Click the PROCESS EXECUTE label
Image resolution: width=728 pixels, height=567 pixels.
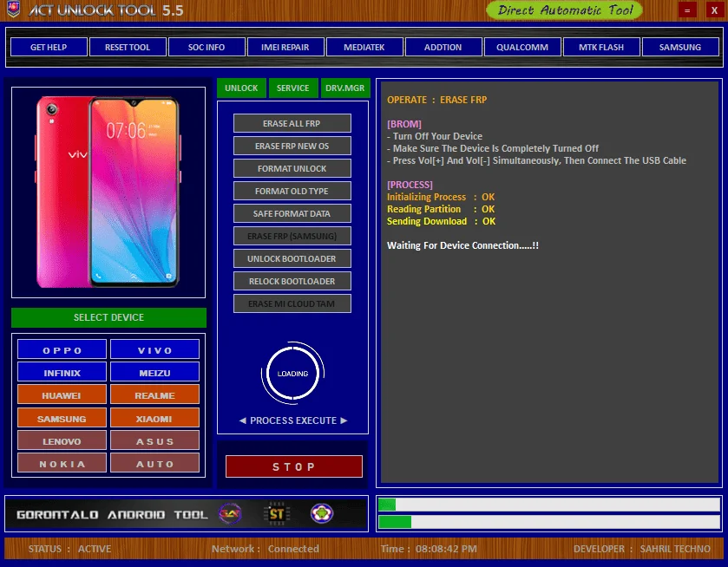293,420
